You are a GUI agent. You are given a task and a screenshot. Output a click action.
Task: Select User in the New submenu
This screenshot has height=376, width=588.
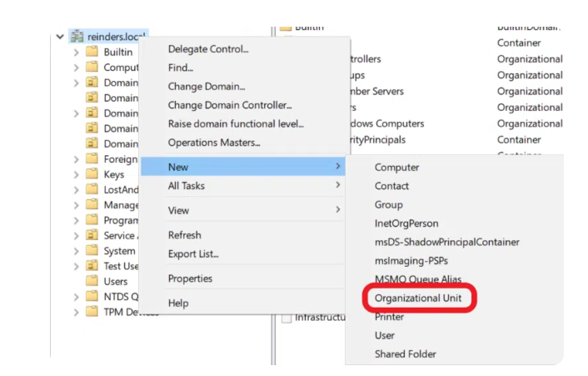tap(384, 335)
